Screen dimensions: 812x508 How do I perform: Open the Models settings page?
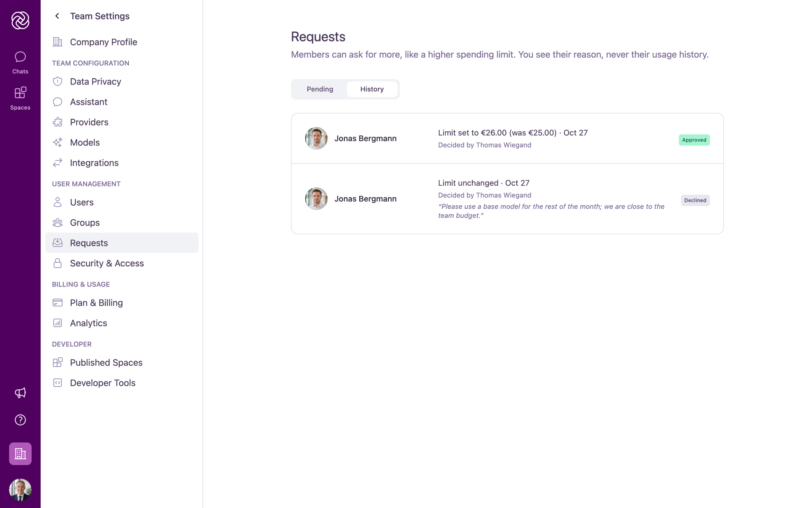[122, 142]
